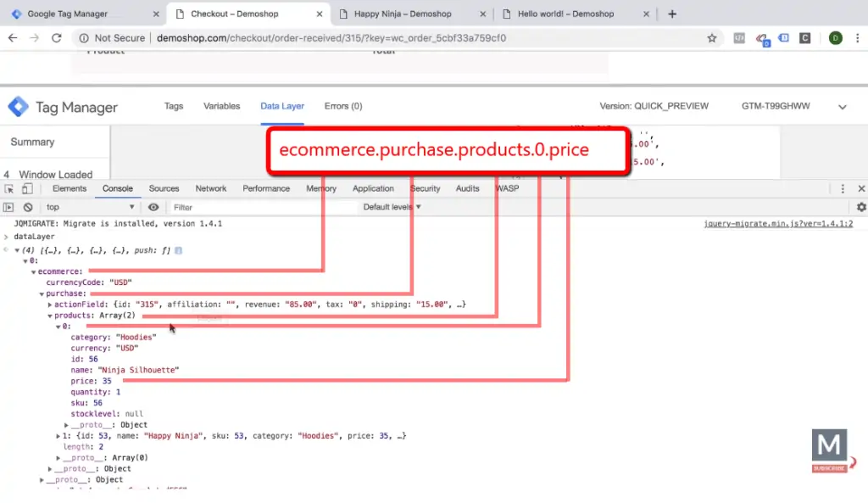The image size is (868, 503).
Task: Switch to the Network tab
Action: tap(210, 188)
